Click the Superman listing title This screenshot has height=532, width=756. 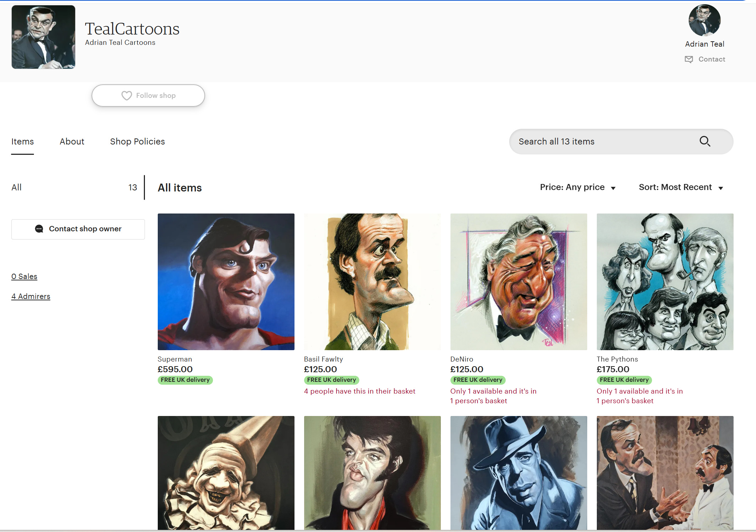click(x=175, y=359)
